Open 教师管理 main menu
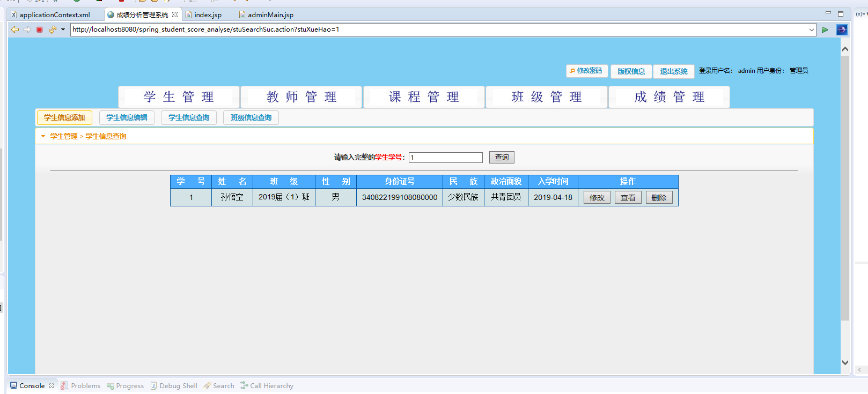 (301, 97)
